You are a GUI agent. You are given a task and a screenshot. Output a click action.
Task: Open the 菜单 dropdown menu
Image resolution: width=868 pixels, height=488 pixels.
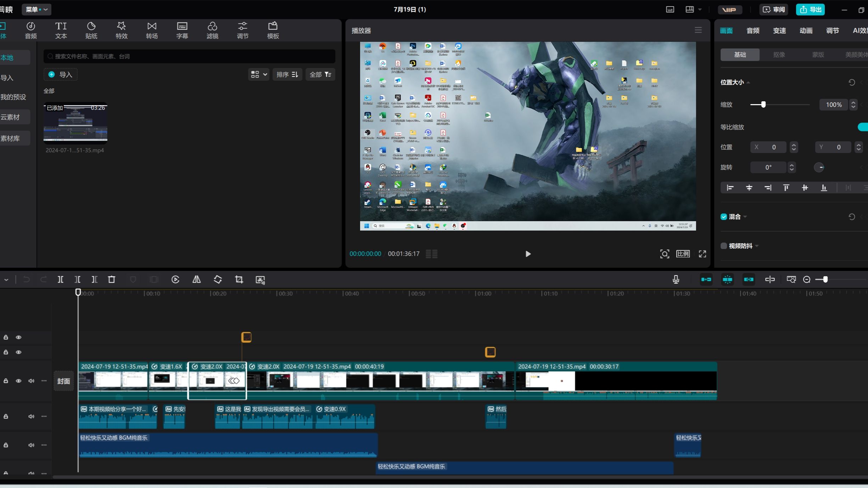(37, 10)
